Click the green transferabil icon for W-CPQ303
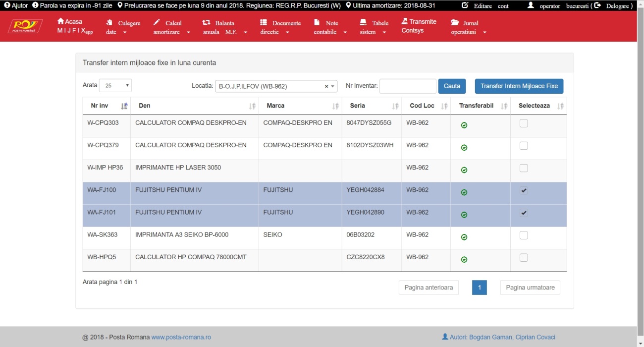The width and height of the screenshot is (644, 347). click(x=464, y=125)
